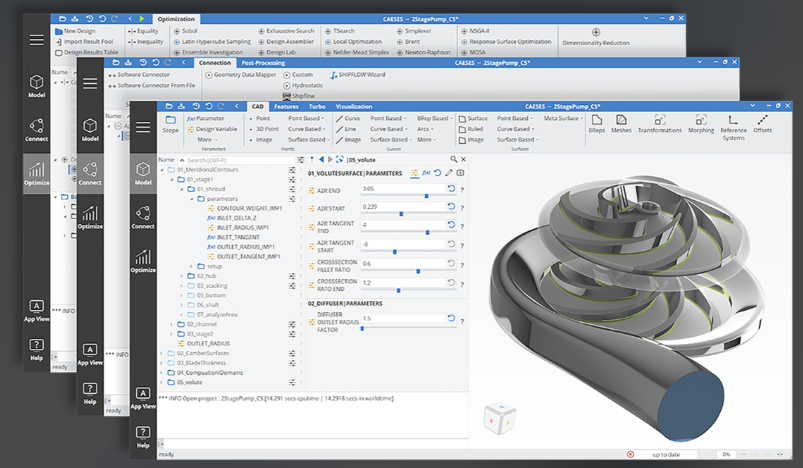Screen dimensions: 803x468
Task: Expand the 02_hub tree folder
Action: point(183,274)
